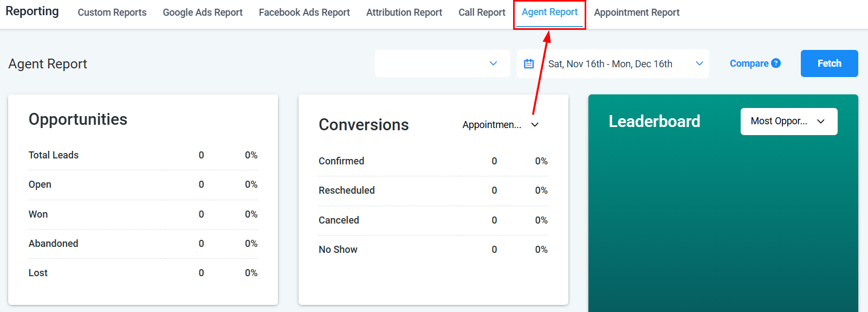Screen dimensions: 868x312
Task: Open the Facebook Ads Report tab
Action: [304, 12]
